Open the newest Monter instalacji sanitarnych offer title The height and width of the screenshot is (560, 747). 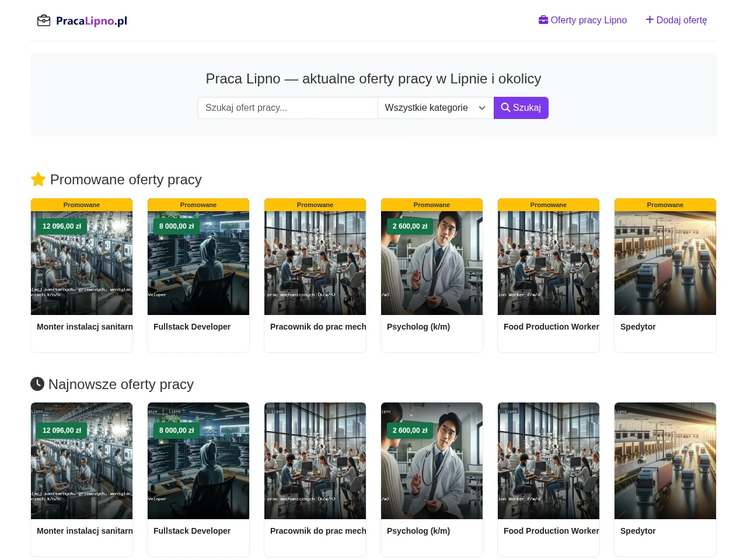(85, 531)
